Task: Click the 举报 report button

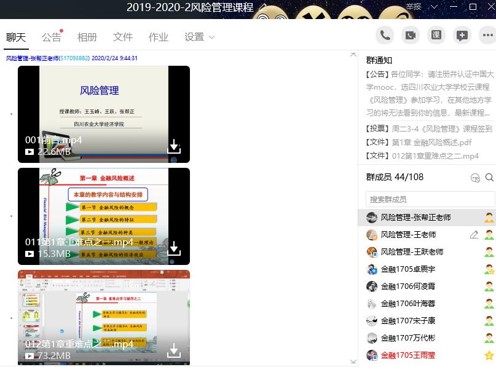Action: coord(414,7)
